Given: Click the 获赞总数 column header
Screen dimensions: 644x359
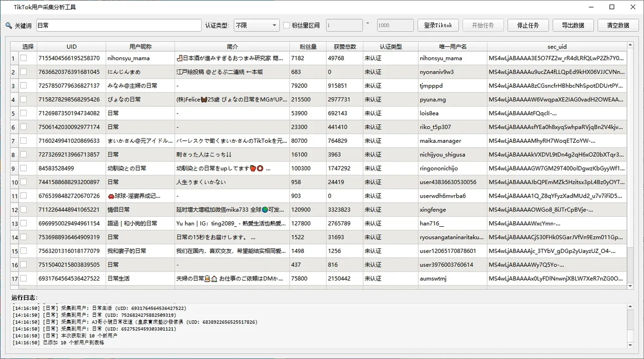Looking at the screenshot, I should point(345,46).
